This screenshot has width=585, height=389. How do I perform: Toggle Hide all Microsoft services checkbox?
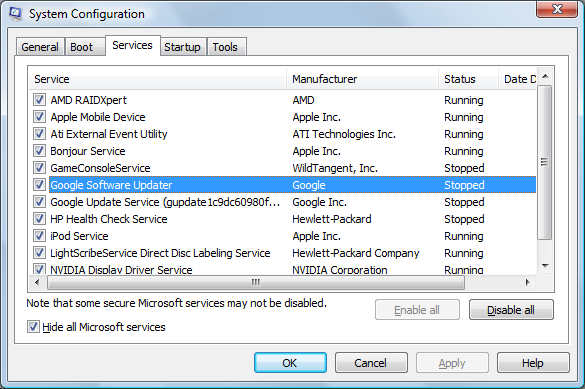tap(33, 327)
